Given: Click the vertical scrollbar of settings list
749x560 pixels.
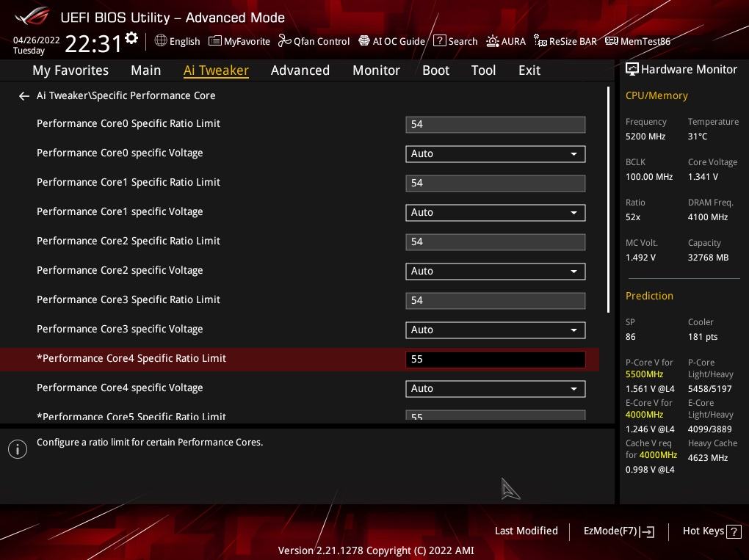Looking at the screenshot, I should [x=608, y=200].
